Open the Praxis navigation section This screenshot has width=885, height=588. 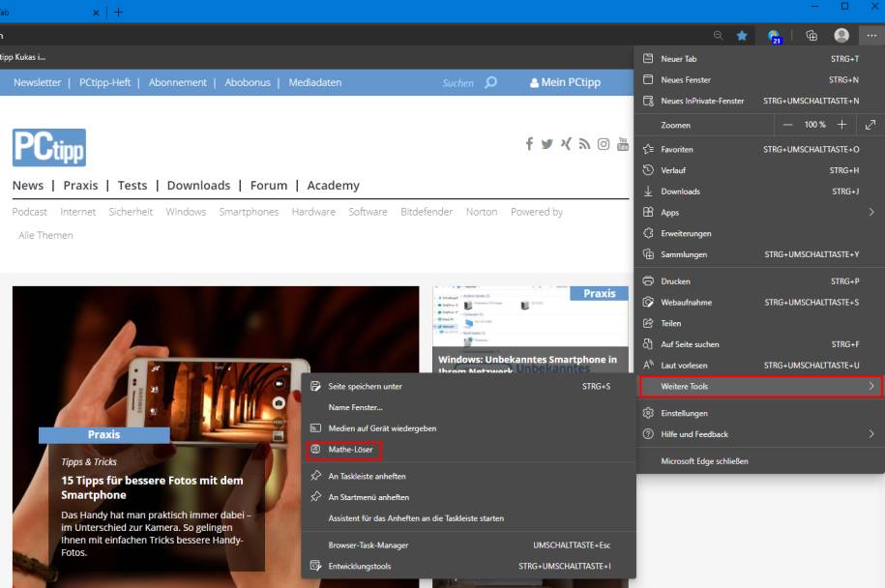(80, 186)
